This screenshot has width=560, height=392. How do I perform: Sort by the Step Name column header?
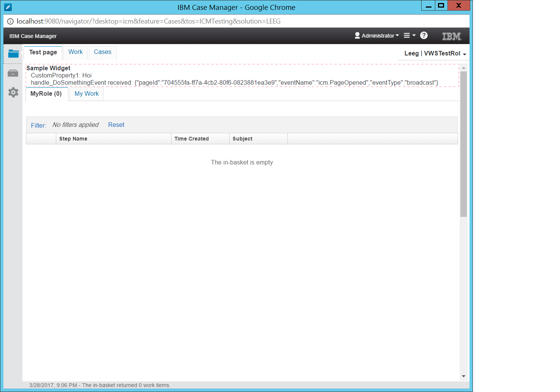pyautogui.click(x=114, y=139)
